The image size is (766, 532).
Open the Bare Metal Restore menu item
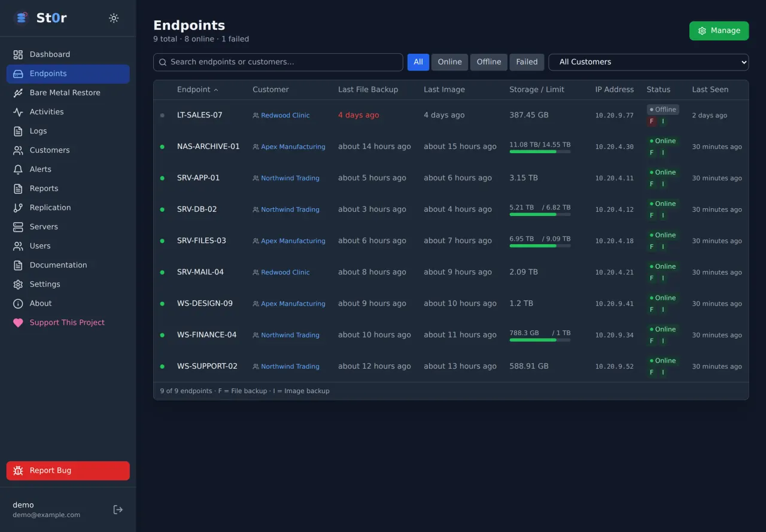click(68, 93)
